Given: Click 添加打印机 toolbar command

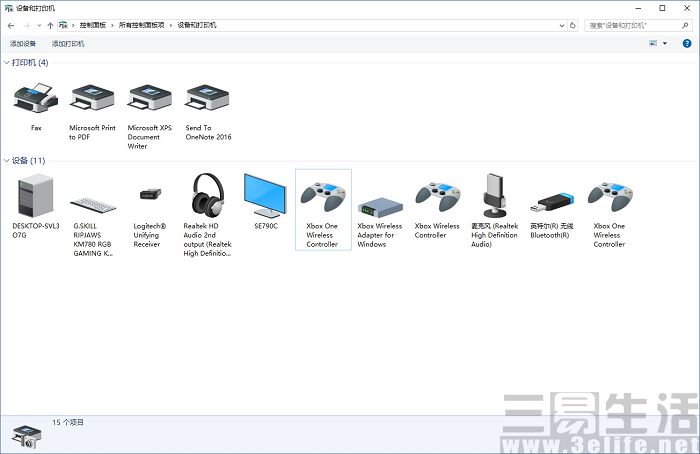Looking at the screenshot, I should (68, 43).
